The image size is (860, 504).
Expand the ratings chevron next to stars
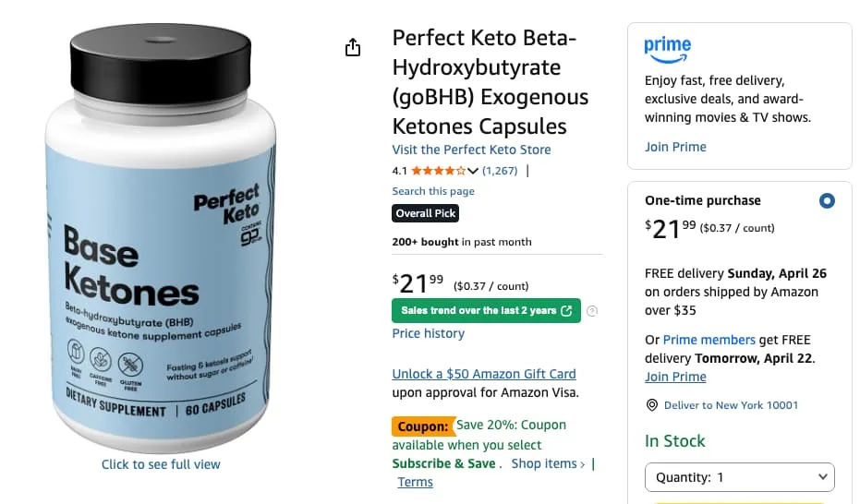tap(473, 171)
